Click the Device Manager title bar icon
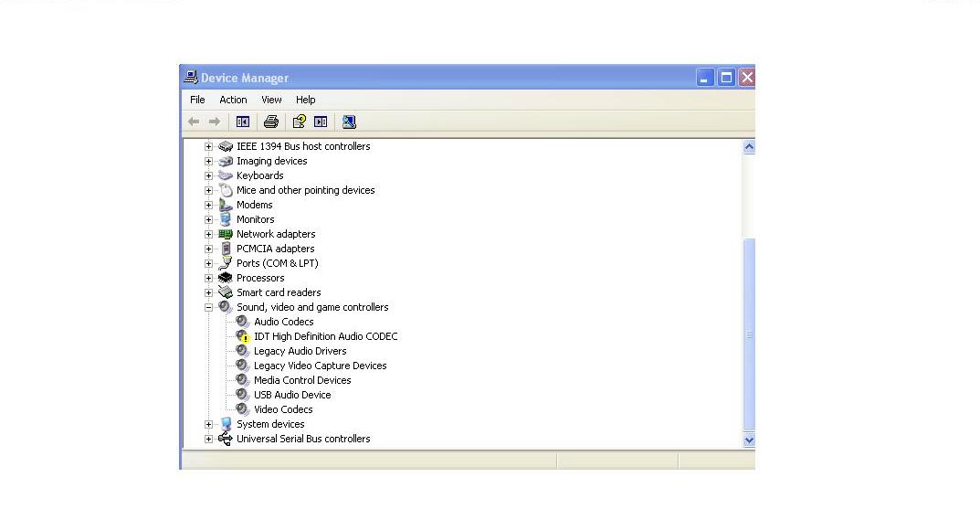This screenshot has height=509, width=980. 191,77
